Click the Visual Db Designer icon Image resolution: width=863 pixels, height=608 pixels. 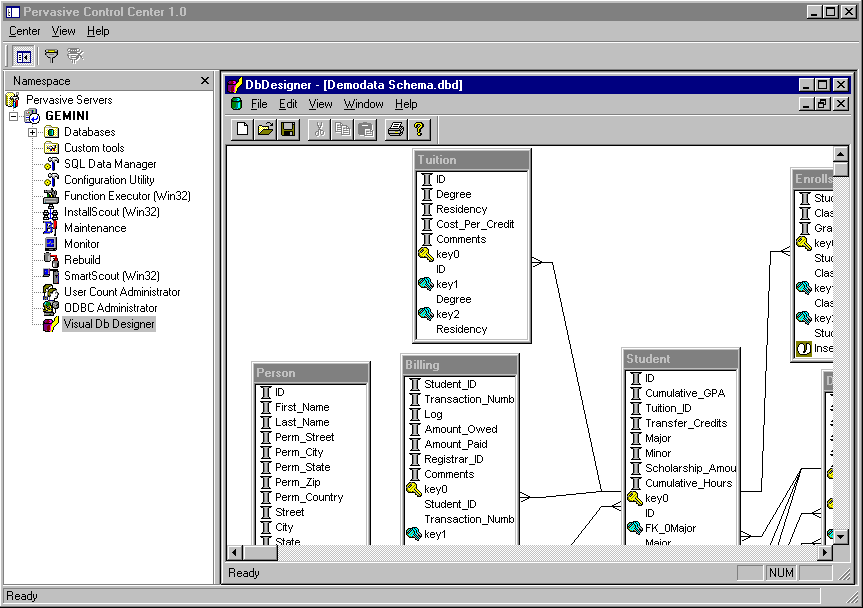pyautogui.click(x=51, y=324)
